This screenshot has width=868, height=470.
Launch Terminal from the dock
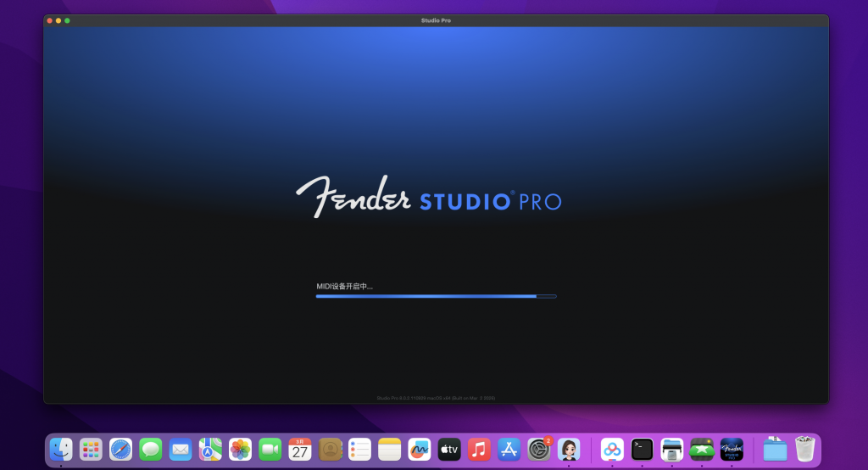point(643,449)
